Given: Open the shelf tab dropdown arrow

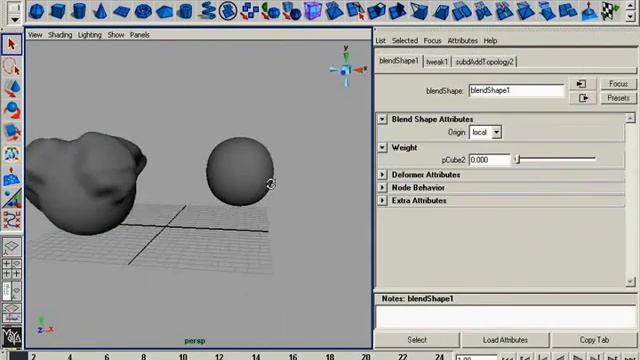Looking at the screenshot, I should (15, 19).
